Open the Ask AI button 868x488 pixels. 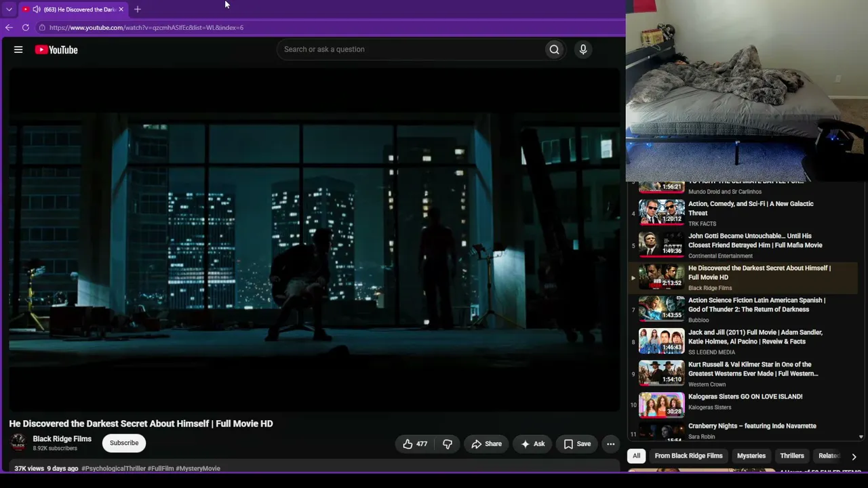533,444
